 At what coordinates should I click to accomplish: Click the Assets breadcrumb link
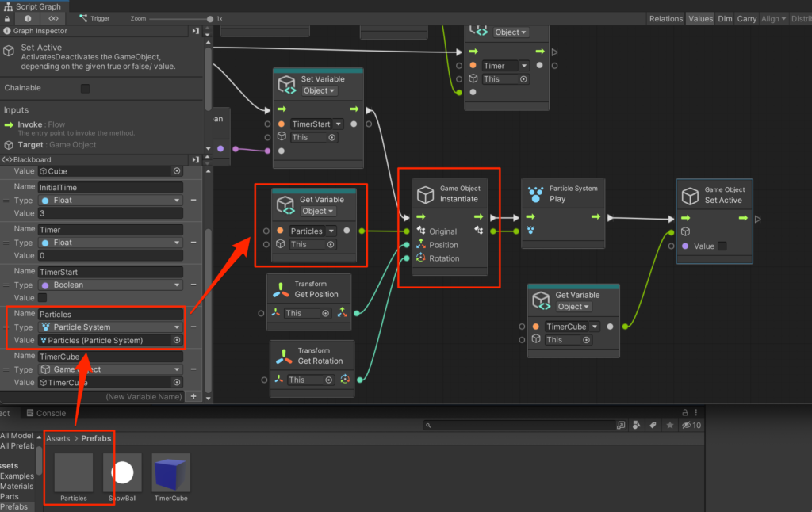[x=56, y=437]
